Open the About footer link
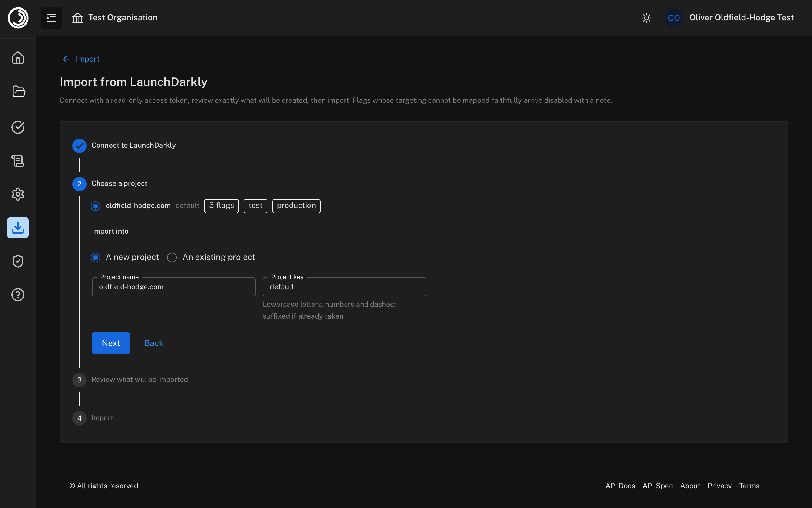 690,486
